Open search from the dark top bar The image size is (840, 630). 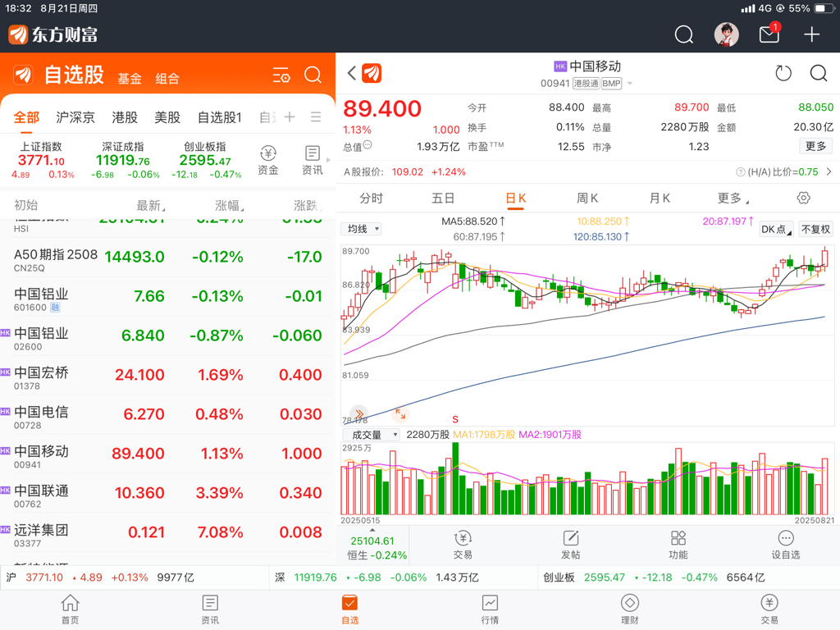[683, 34]
